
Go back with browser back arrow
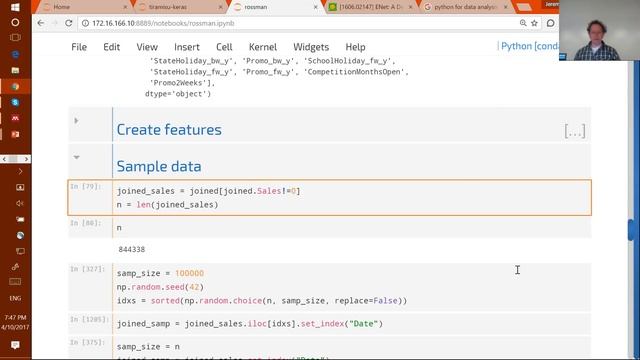click(x=40, y=23)
